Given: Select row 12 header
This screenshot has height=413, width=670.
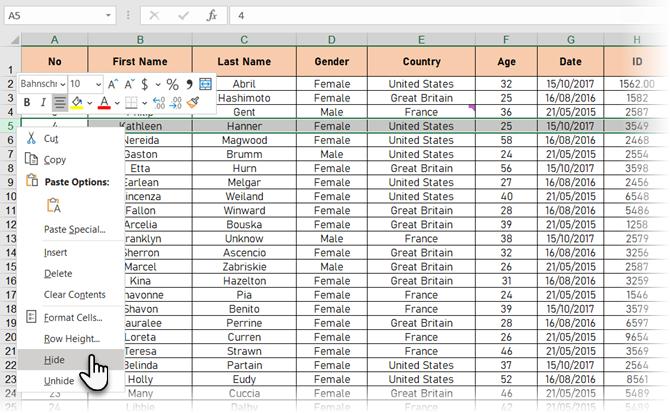Looking at the screenshot, I should point(10,225).
